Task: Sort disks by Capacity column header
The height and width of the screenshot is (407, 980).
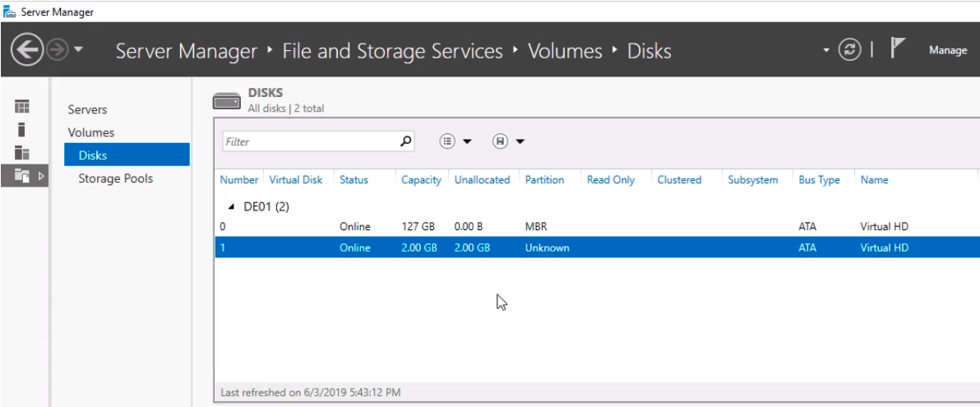Action: (x=421, y=180)
